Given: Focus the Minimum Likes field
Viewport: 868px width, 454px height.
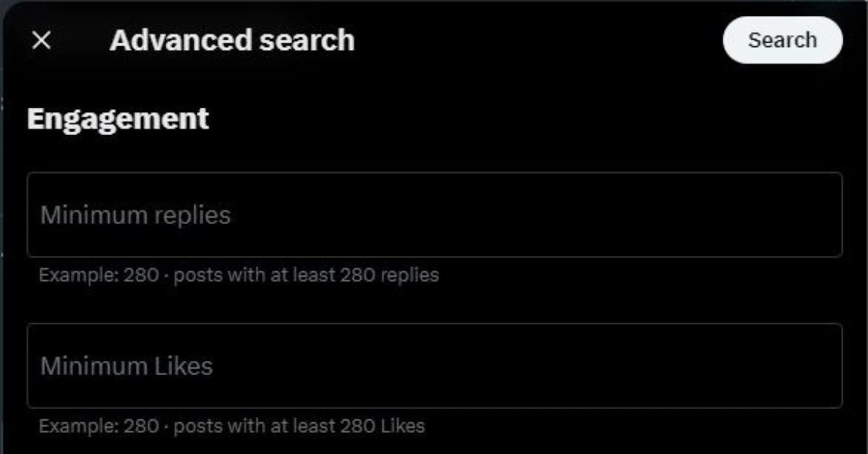Looking at the screenshot, I should pos(434,366).
